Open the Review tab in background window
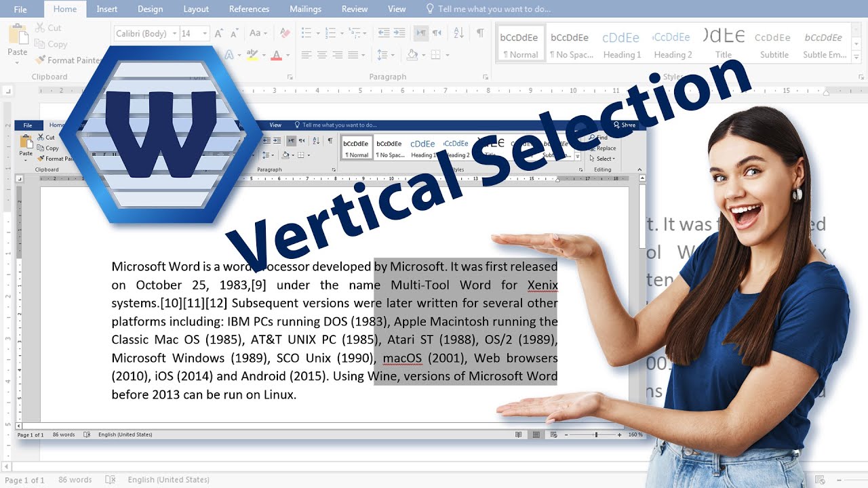The width and height of the screenshot is (868, 488). (355, 9)
